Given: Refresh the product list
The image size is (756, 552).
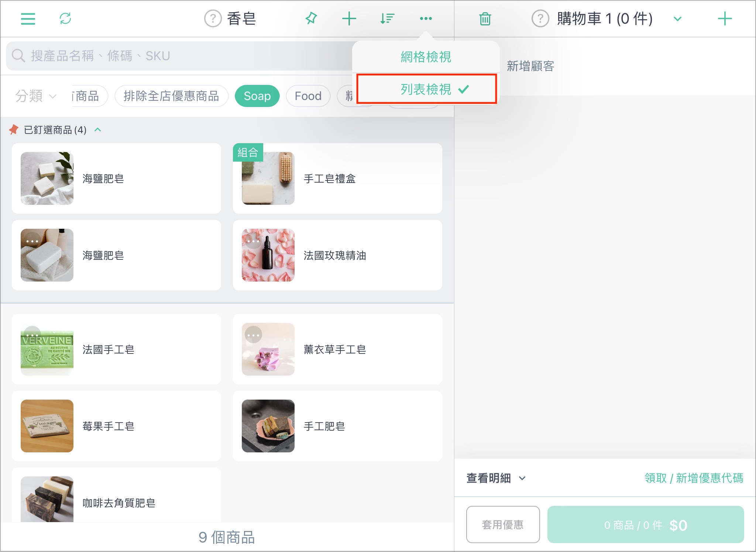Looking at the screenshot, I should click(x=65, y=18).
